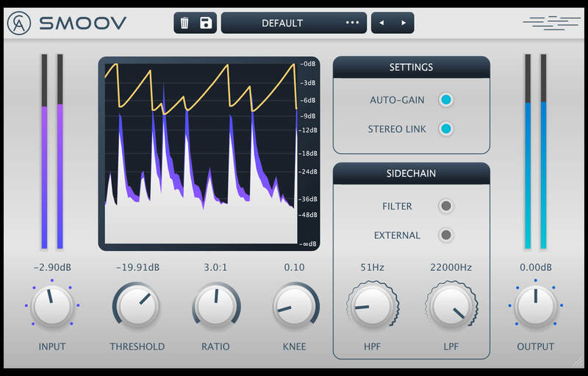Click the LPF value 22000Hz
This screenshot has height=376, width=588.
(x=451, y=267)
